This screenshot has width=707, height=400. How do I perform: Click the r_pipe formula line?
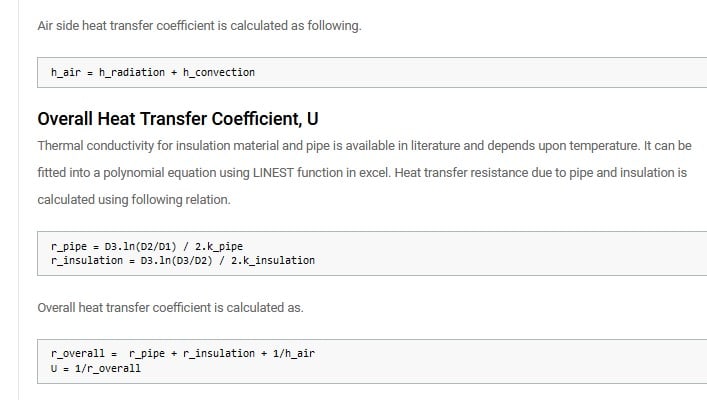(x=147, y=246)
